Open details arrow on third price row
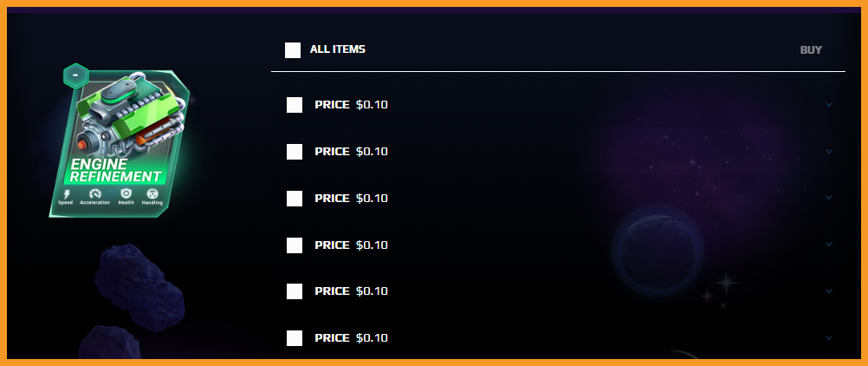 click(829, 198)
